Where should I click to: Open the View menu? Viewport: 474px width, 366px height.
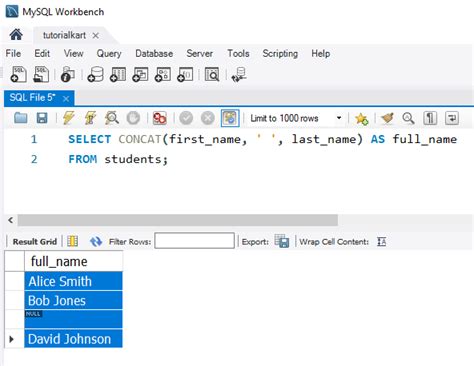click(74, 53)
